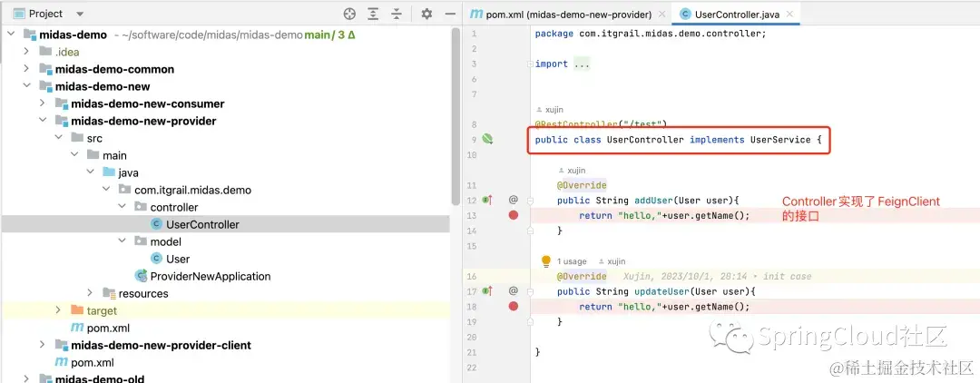Click the git blame annotation on line 16
Screen dimensions: 980x383
point(717,276)
